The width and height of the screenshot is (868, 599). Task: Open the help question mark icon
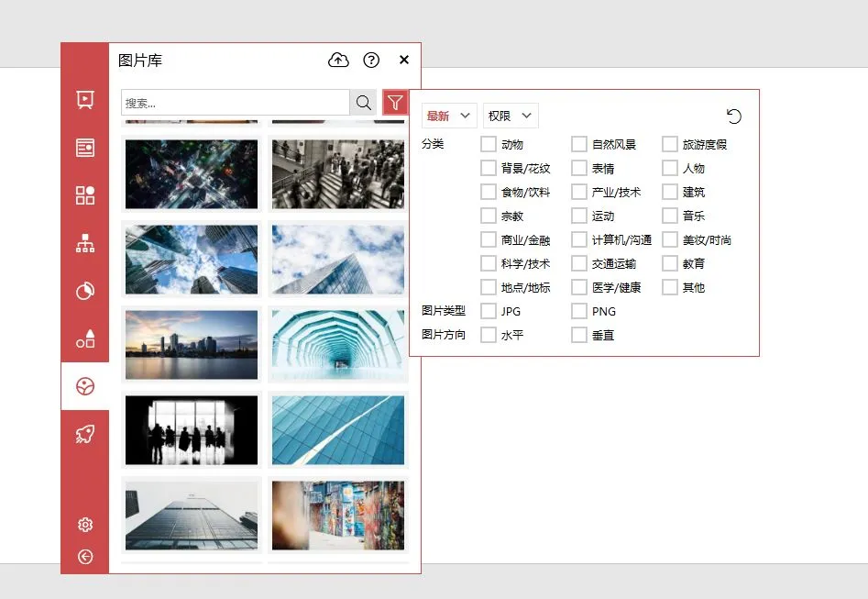(371, 60)
